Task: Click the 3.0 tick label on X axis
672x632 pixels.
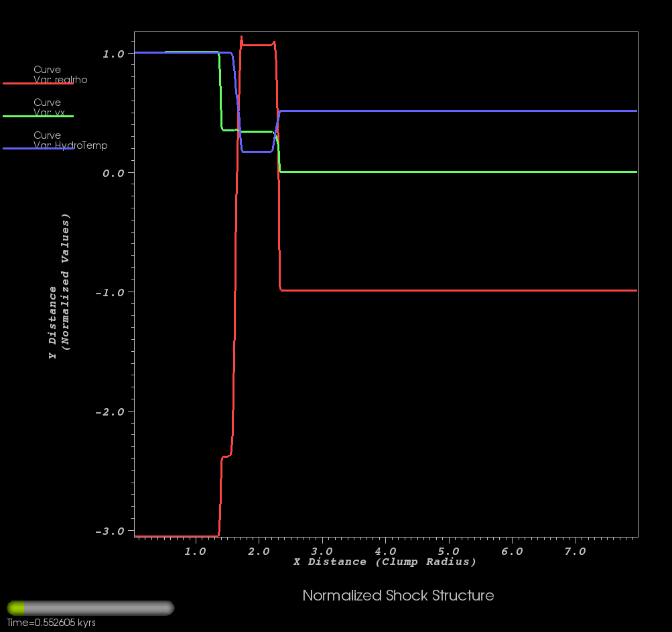Action: click(x=322, y=552)
